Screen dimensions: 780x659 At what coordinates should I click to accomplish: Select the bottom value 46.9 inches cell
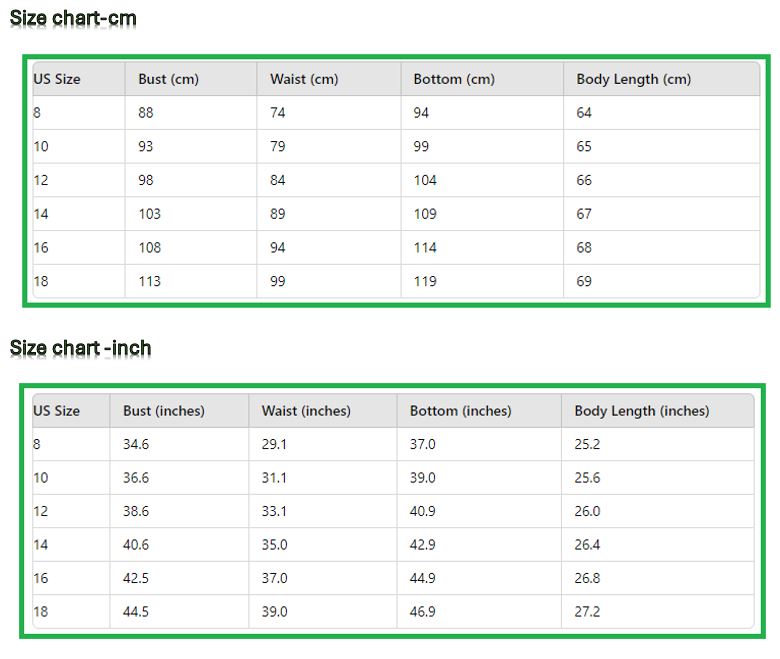tap(422, 612)
